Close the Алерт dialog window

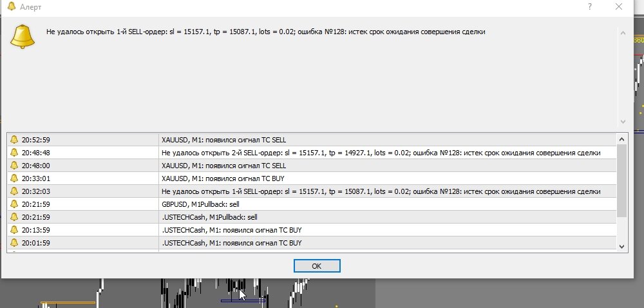(x=618, y=6)
